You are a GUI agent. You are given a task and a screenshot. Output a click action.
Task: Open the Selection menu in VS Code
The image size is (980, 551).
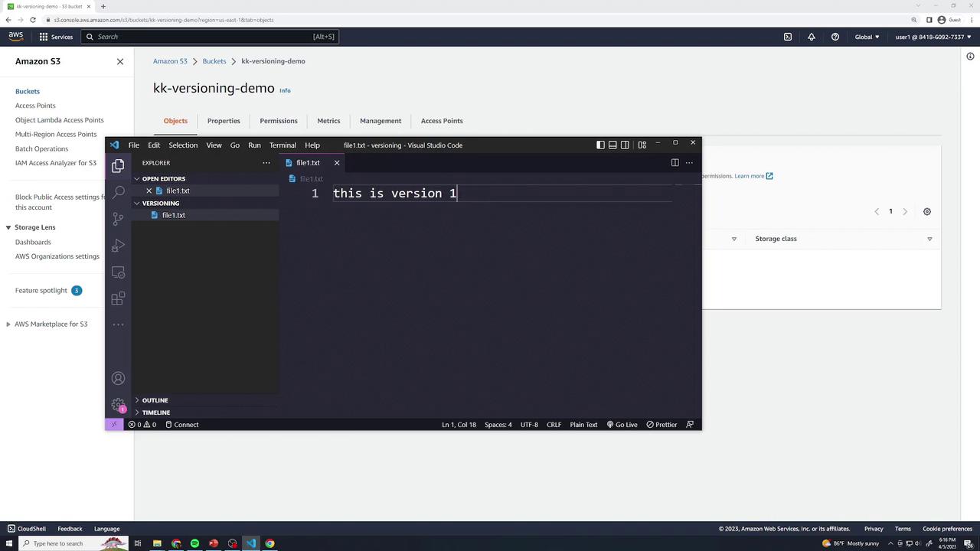pos(183,145)
